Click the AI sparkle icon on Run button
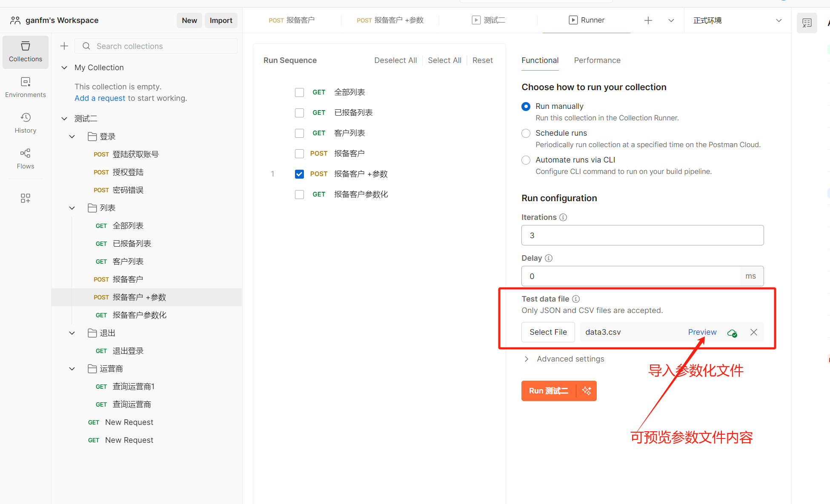Screen dimensions: 830x504 tap(587, 391)
